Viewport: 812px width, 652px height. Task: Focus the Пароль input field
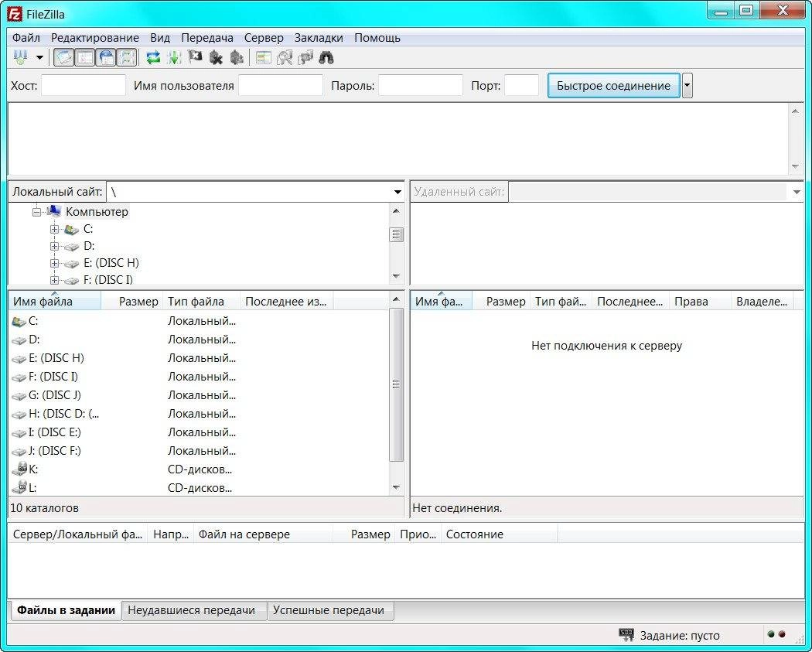coord(421,85)
